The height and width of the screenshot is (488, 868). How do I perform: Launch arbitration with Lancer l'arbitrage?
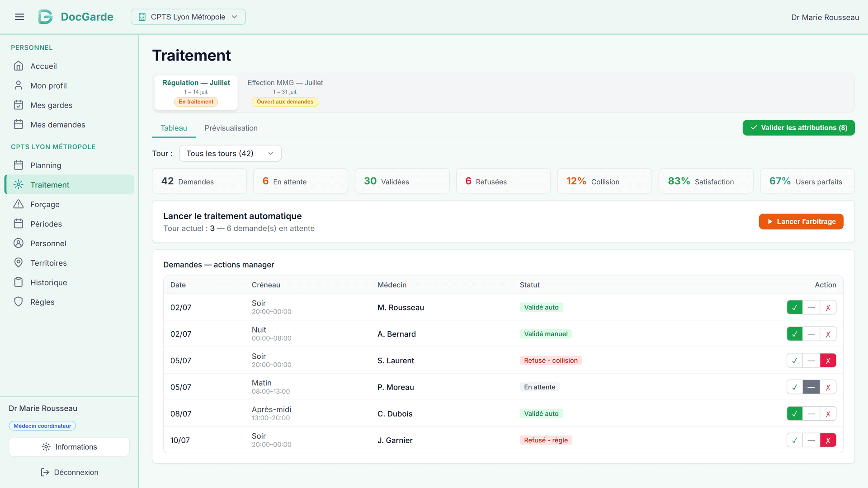pos(801,221)
